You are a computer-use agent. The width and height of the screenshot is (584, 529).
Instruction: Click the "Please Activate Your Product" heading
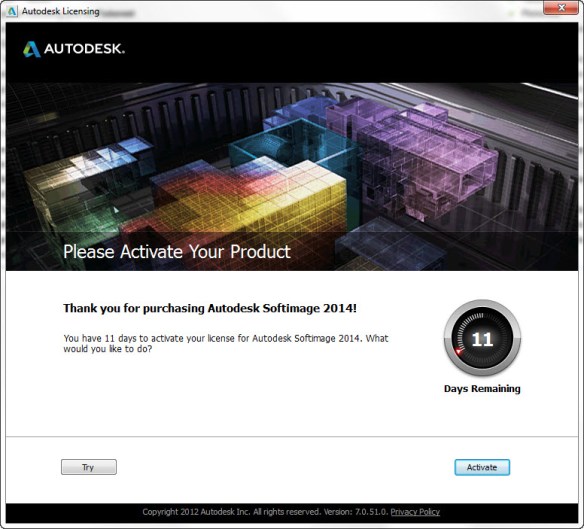tap(177, 252)
